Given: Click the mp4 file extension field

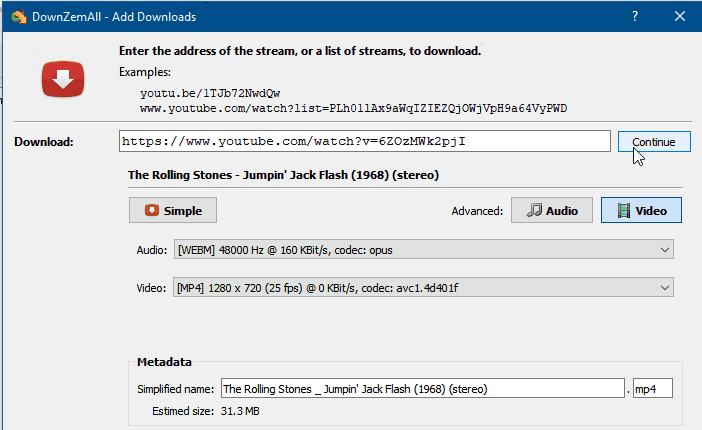Looking at the screenshot, I should coord(652,388).
